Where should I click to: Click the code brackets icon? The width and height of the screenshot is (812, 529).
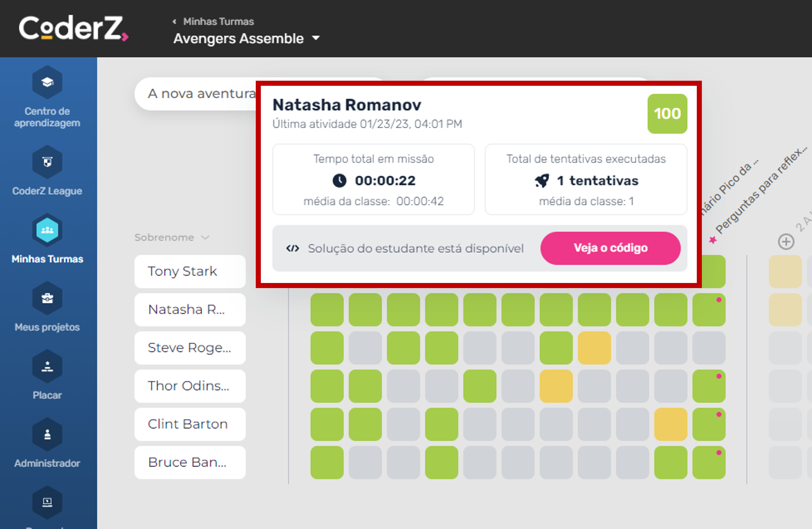(x=293, y=248)
